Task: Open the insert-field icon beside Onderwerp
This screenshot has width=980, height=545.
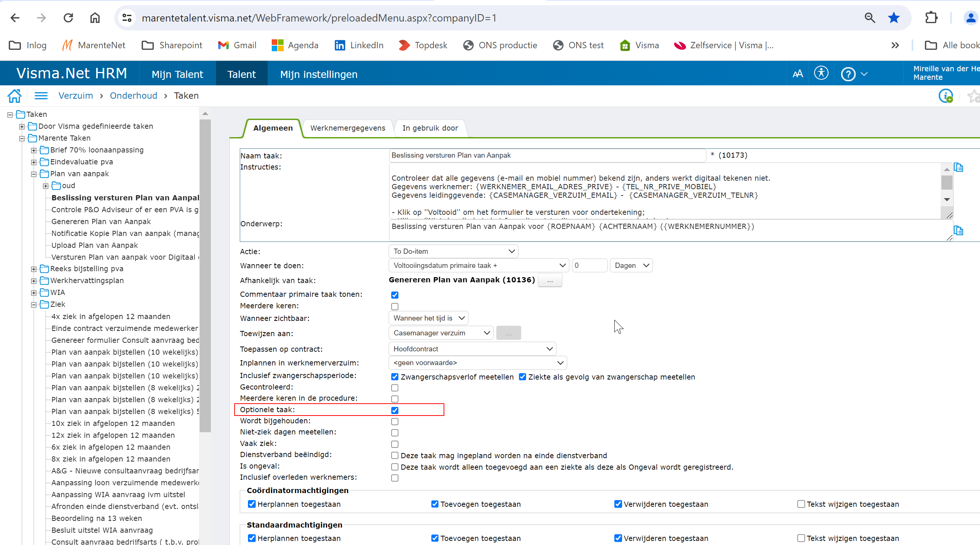Action: 958,230
